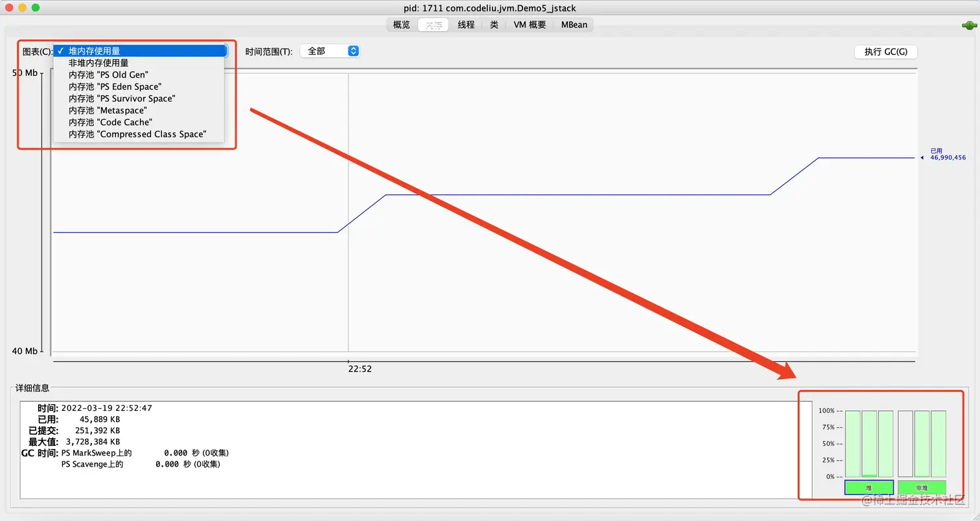Choose 内存池 "Code Cache" option
Screen dimensions: 980x521
click(139, 122)
